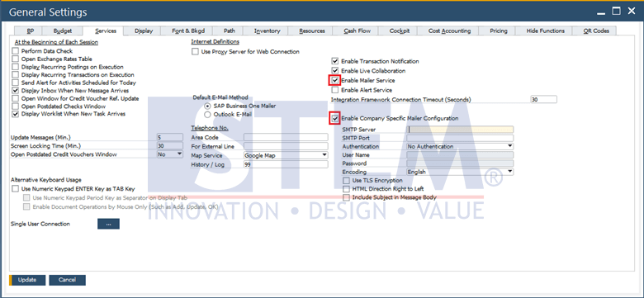Open the Hide Functions tab
Viewport: 644px width, 298px height.
pyautogui.click(x=545, y=31)
